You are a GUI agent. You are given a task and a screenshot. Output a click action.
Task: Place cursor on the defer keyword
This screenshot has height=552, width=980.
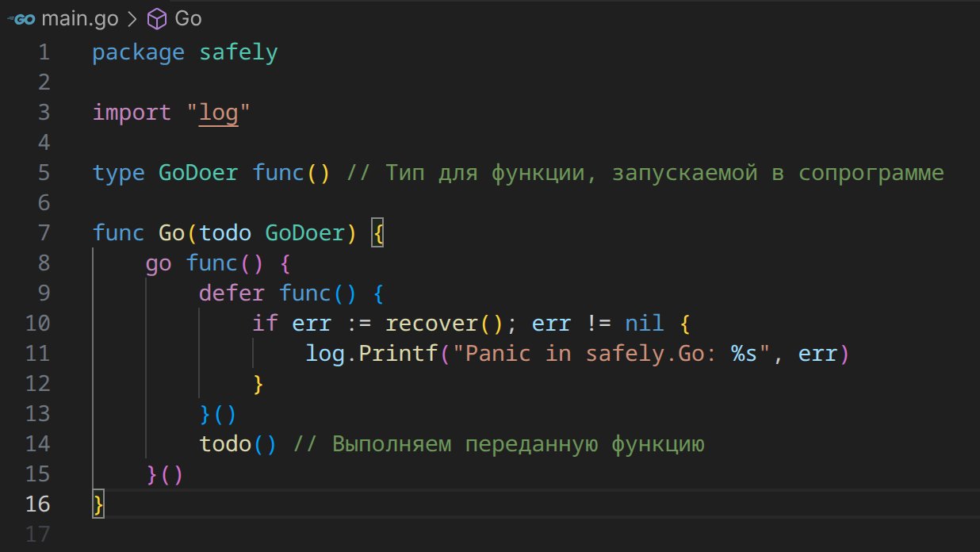point(232,293)
